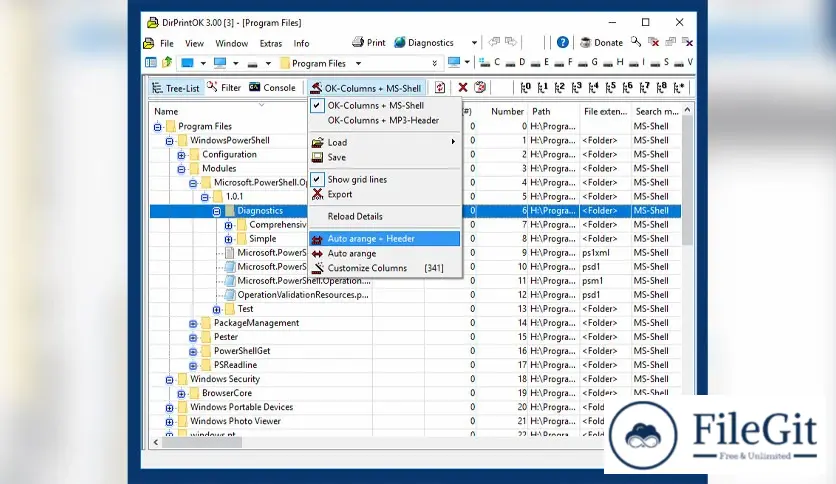Click the refresh page icon after OK-Columns
This screenshot has height=484, width=836.
[440, 87]
